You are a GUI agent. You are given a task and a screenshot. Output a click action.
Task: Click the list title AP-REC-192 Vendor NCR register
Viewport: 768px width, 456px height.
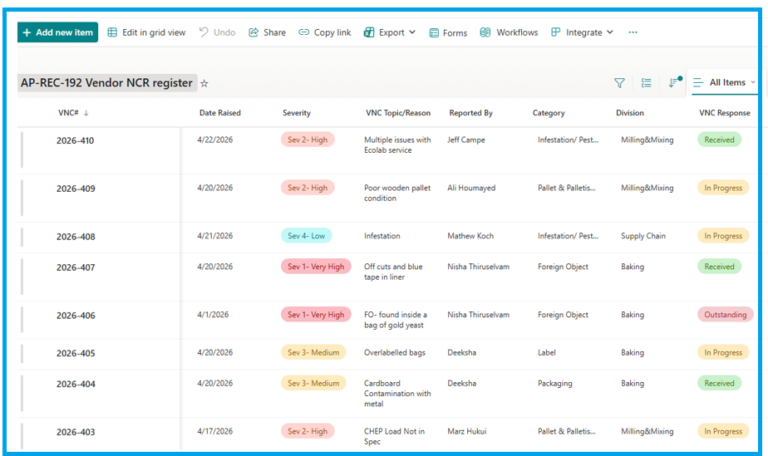click(107, 83)
